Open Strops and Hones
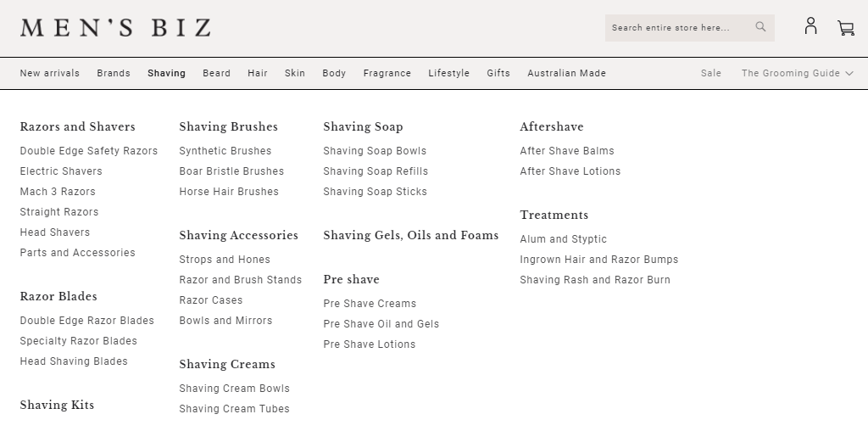The height and width of the screenshot is (431, 868). point(225,260)
